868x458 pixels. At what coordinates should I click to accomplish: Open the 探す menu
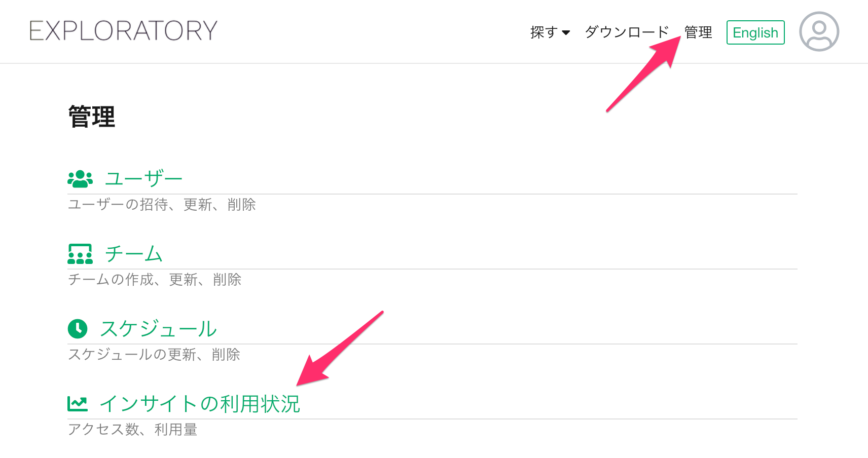click(550, 32)
